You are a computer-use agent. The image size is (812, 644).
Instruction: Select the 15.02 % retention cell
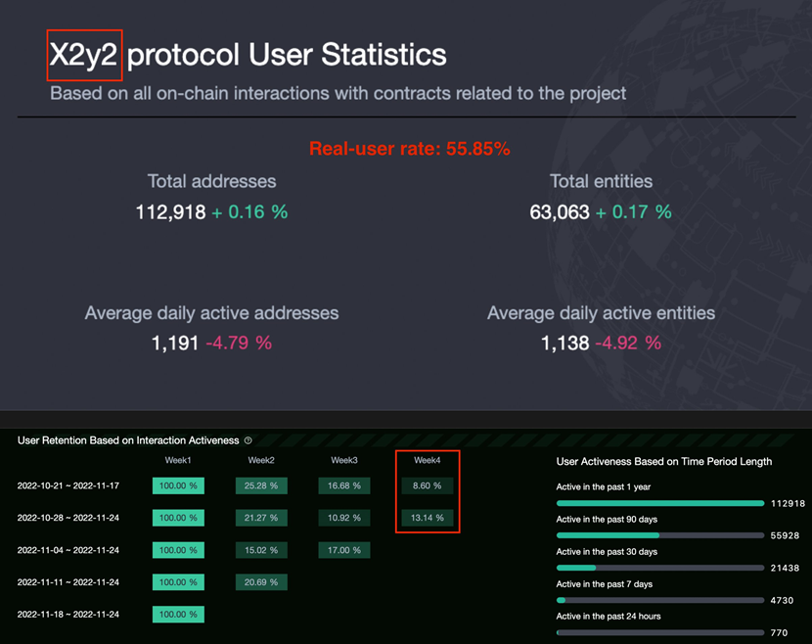(261, 550)
